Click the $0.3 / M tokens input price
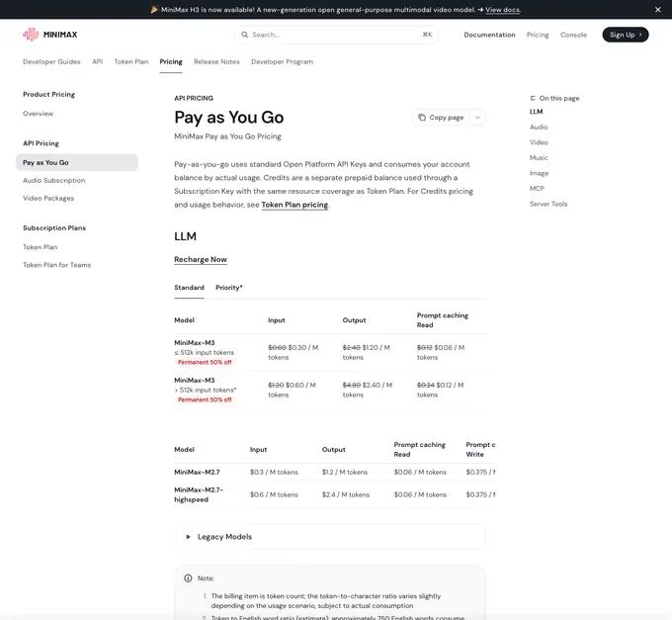 (x=274, y=472)
